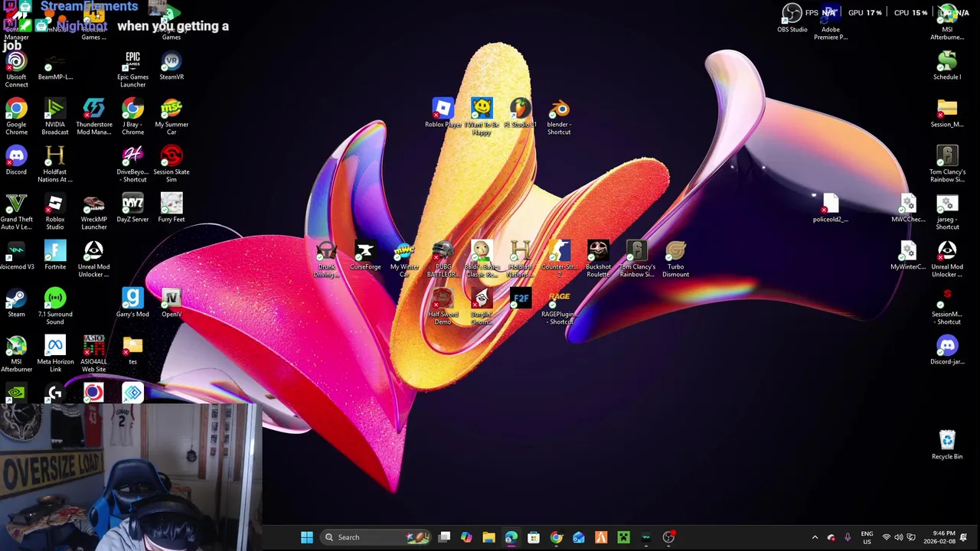This screenshot has width=980, height=551.
Task: Select the Google Chrome desktop icon
Action: (16, 116)
